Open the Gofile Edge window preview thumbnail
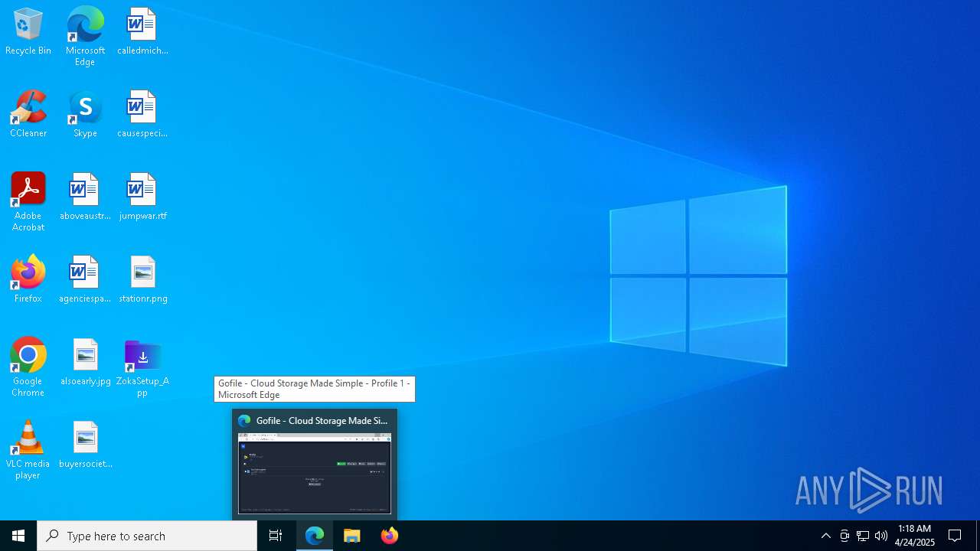 [x=315, y=473]
